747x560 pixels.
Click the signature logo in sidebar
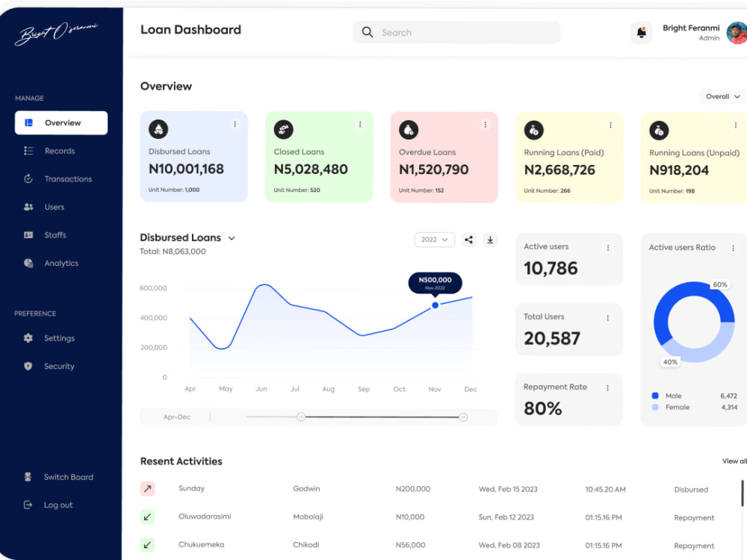click(56, 33)
